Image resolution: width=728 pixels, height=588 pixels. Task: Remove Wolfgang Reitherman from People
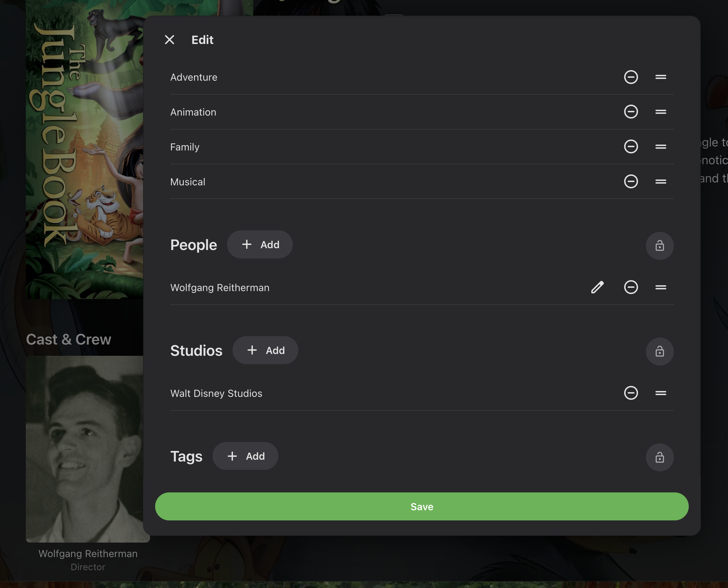pyautogui.click(x=631, y=287)
